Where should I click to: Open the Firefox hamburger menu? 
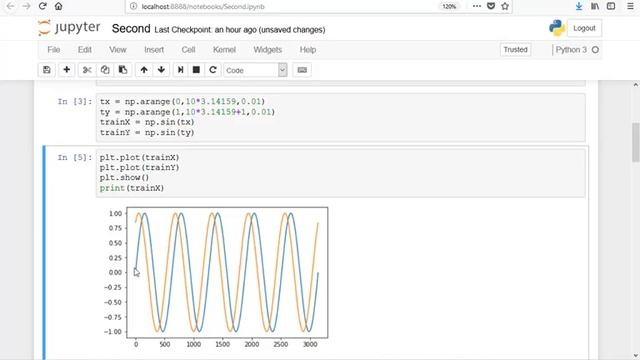[630, 6]
